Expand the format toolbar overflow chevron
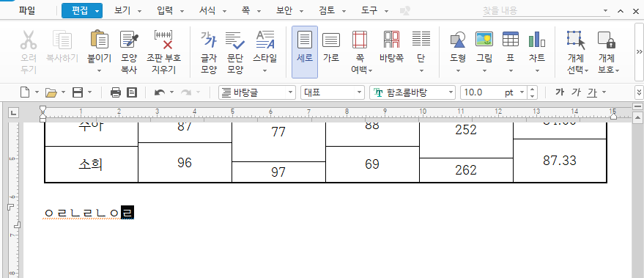The height and width of the screenshot is (278, 644). click(639, 92)
